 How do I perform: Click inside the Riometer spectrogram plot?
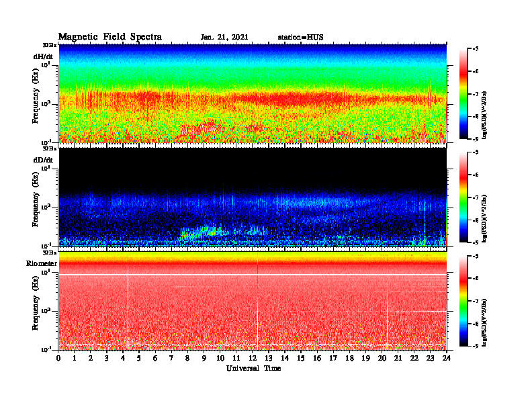pos(253,301)
